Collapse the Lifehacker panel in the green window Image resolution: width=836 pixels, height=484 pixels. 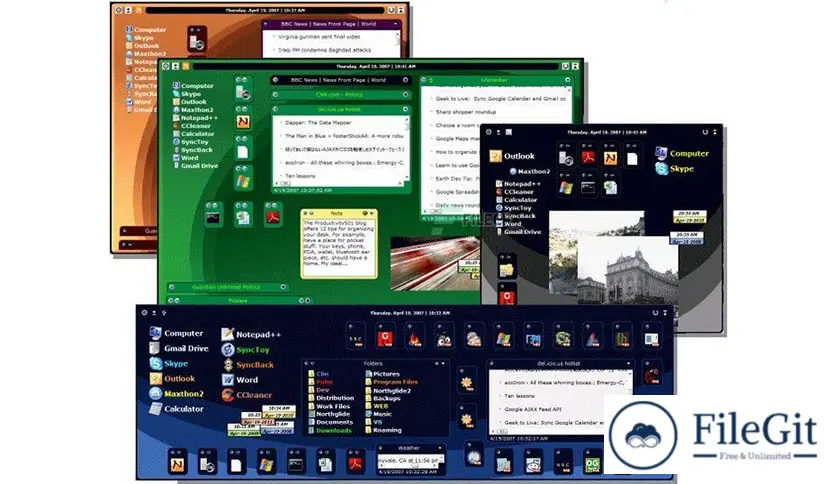(567, 80)
